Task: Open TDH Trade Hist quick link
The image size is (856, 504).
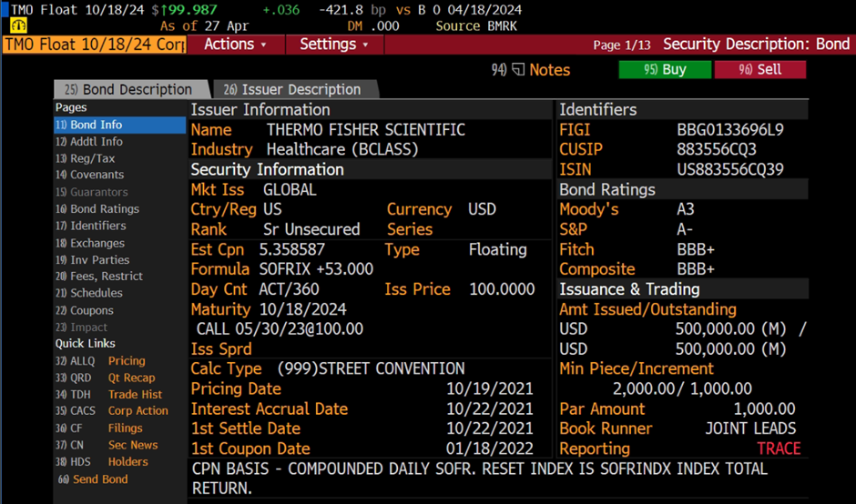Action: click(x=108, y=394)
